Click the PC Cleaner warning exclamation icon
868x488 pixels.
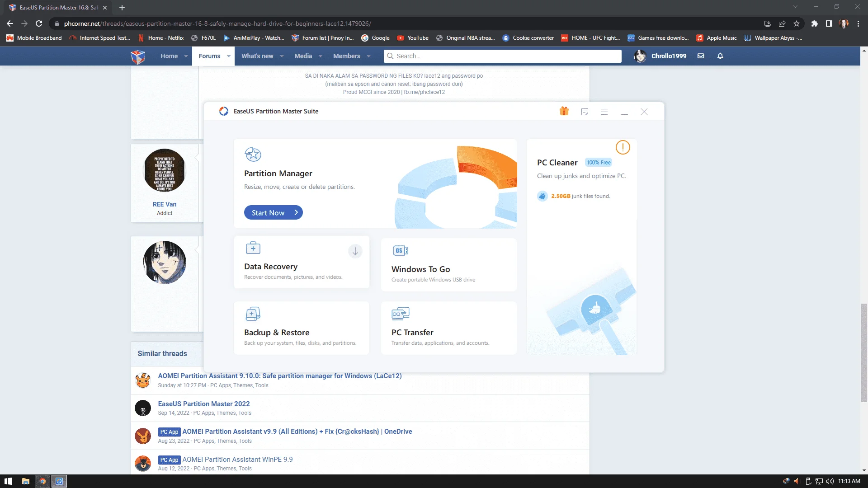click(623, 147)
